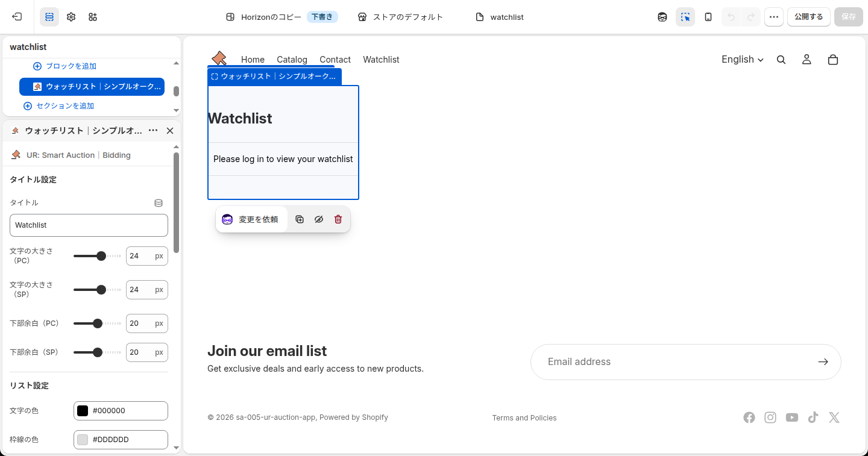Delete the section with trash icon
Screen dimensions: 868x456
338,219
